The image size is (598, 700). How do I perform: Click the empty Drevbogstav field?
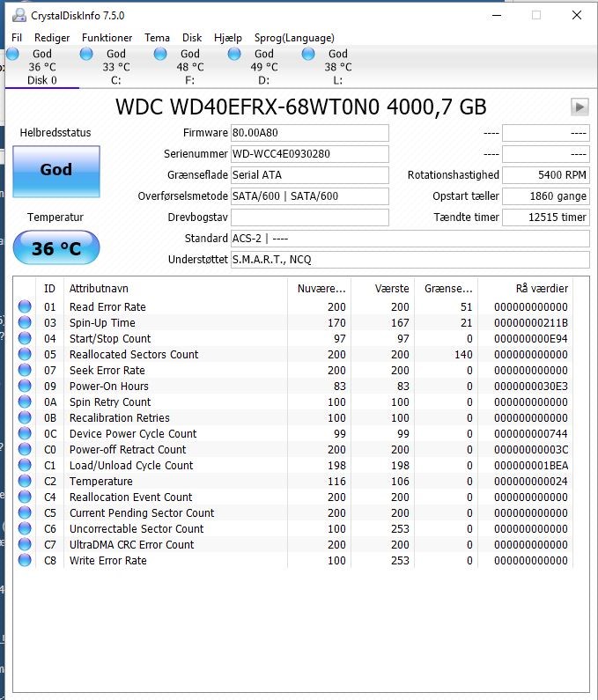point(309,217)
